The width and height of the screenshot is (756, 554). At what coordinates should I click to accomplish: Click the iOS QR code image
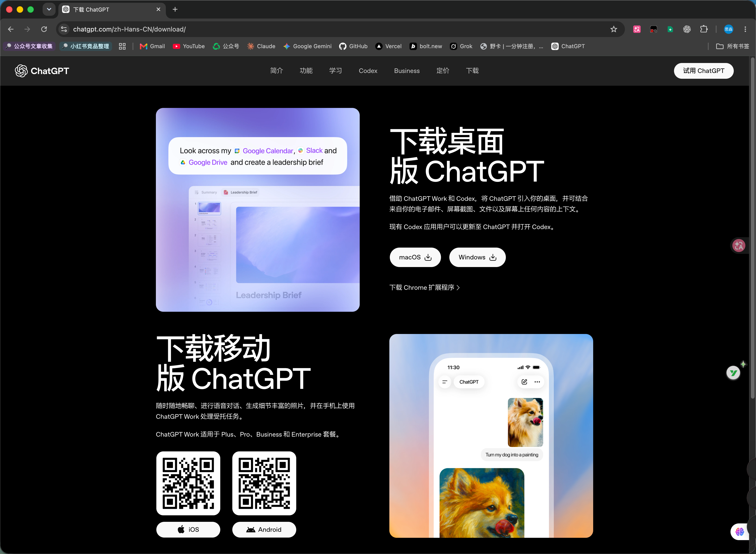coord(188,483)
